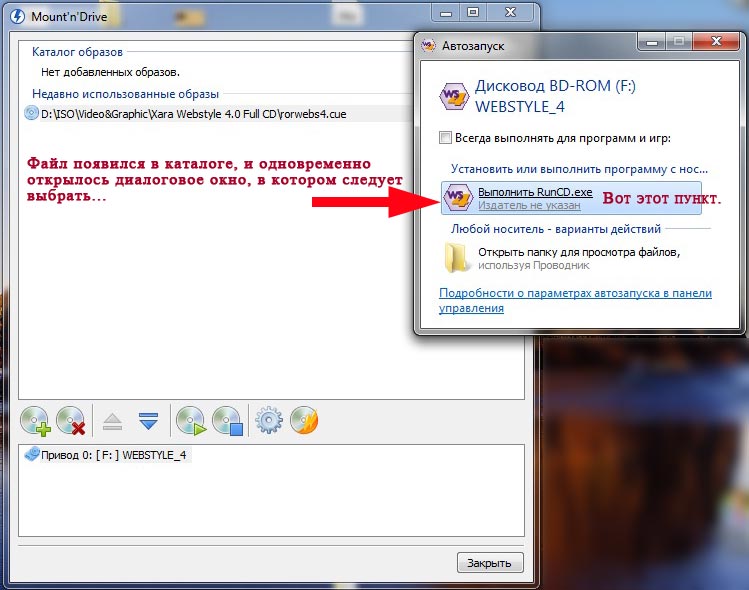749x590 pixels.
Task: Click Установить или выполнить программу heading
Action: (x=579, y=169)
